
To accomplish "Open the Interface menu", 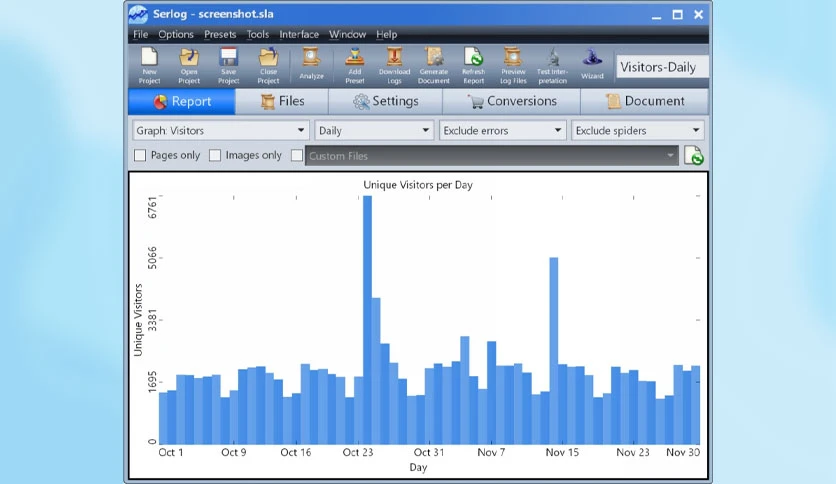I will (299, 34).
